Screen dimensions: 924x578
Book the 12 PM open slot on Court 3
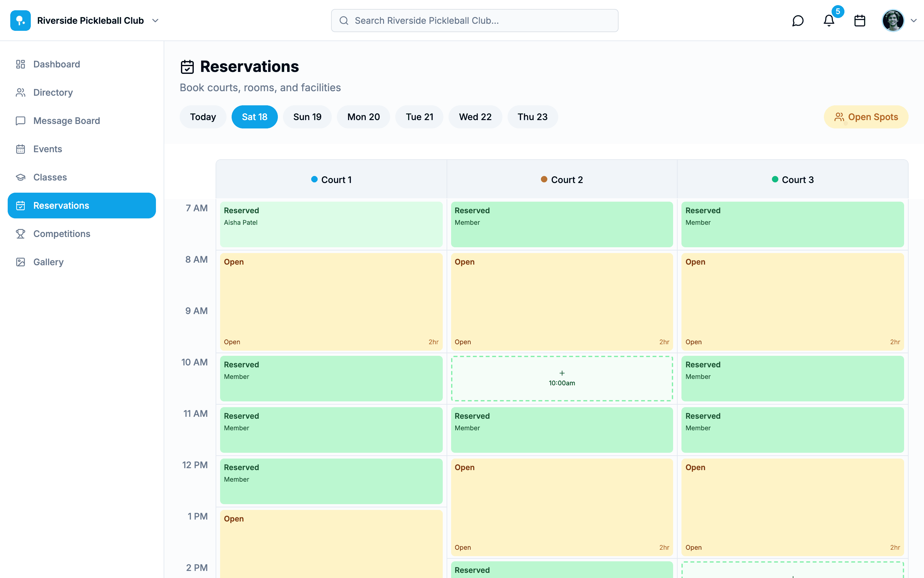tap(793, 507)
